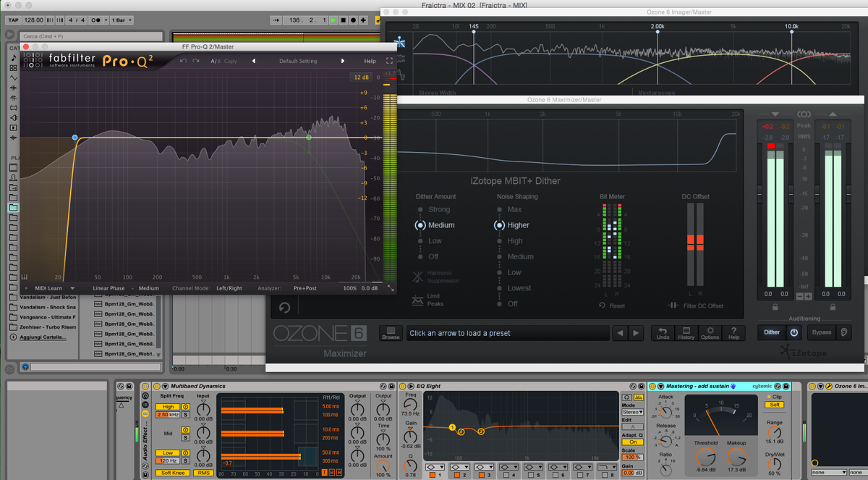Click the Dither module button in Ozone
868x480 pixels.
coord(772,332)
